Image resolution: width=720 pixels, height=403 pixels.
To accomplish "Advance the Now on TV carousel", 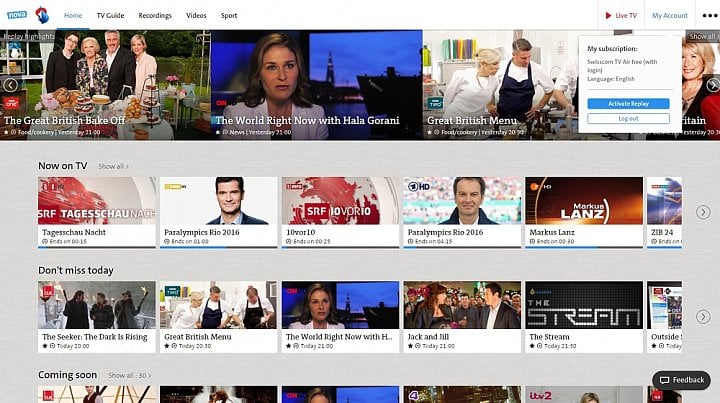I will [703, 212].
